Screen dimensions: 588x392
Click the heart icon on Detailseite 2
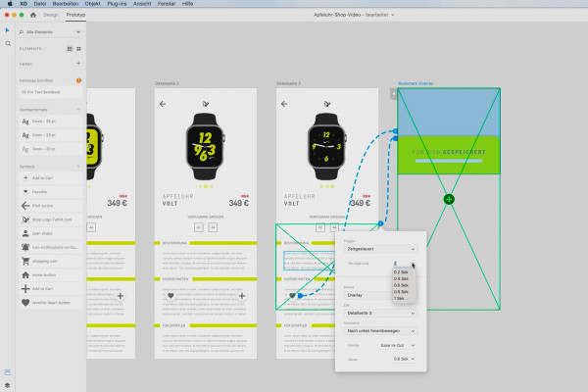coord(171,296)
